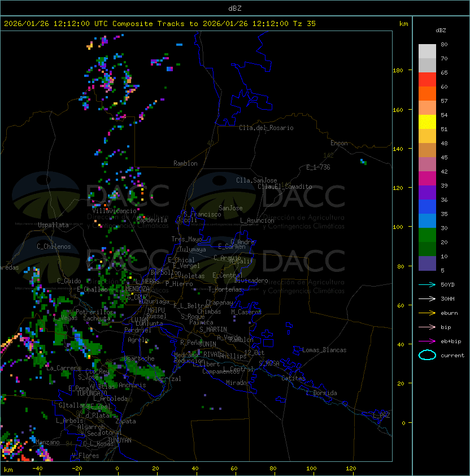Select the bright yellow 51-54 dBZ swatch
Image resolution: width=470 pixels, height=476 pixels.
pyautogui.click(x=427, y=122)
